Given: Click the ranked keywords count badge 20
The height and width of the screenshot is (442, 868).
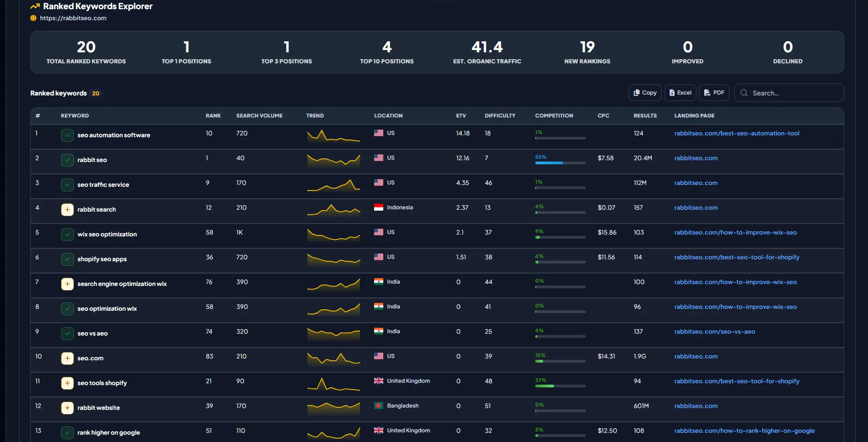Looking at the screenshot, I should click(95, 93).
